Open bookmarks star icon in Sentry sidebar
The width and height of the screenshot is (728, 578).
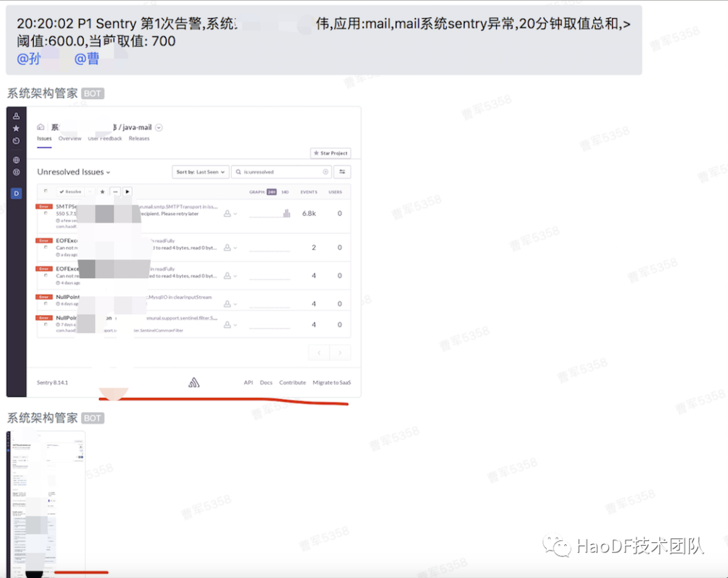(x=16, y=128)
